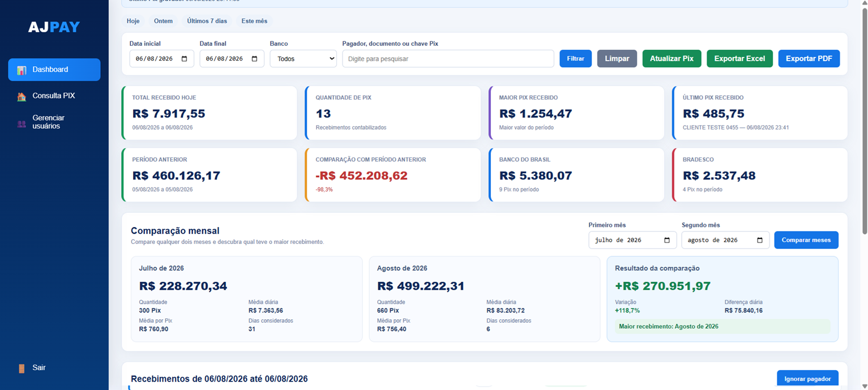Viewport: 868px width, 390px height.
Task: Click the Média diária value R$ 83.203,72
Action: tap(505, 311)
